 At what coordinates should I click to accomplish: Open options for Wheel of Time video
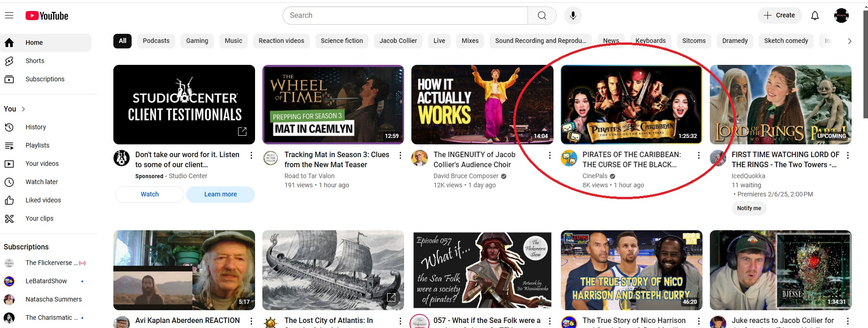[x=400, y=155]
